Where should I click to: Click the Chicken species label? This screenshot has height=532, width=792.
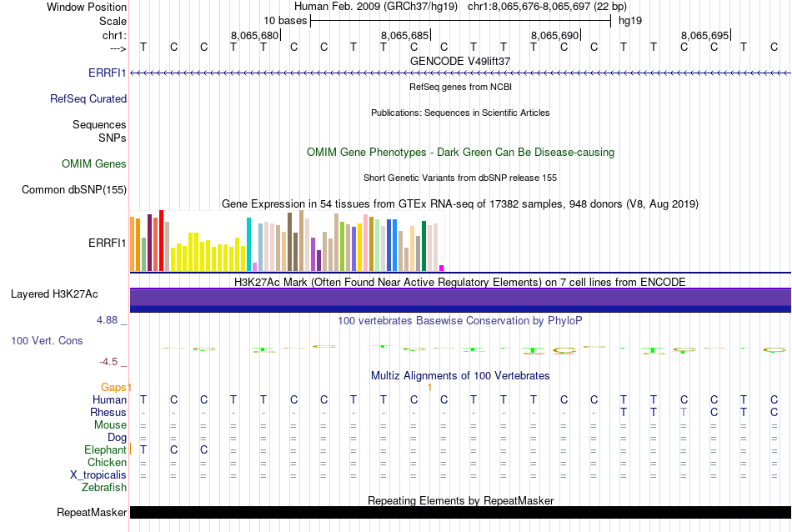107,462
